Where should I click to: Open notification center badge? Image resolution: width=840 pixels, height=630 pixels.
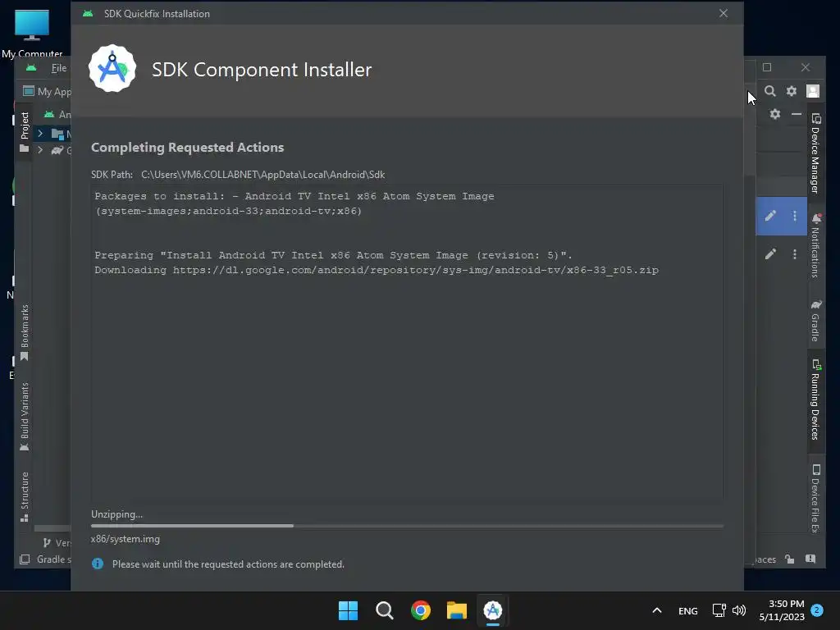817,610
